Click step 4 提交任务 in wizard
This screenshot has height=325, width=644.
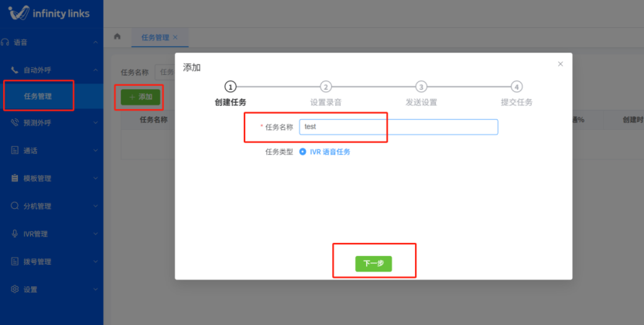point(516,87)
